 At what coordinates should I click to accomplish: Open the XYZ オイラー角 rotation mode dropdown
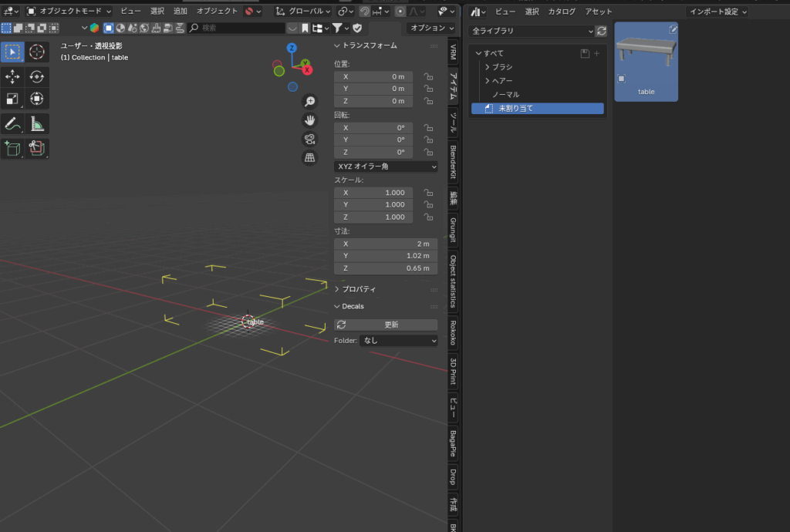pyautogui.click(x=386, y=167)
